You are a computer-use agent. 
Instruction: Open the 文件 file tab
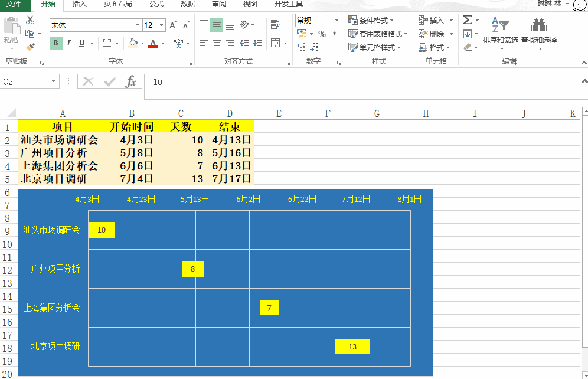pyautogui.click(x=14, y=4)
